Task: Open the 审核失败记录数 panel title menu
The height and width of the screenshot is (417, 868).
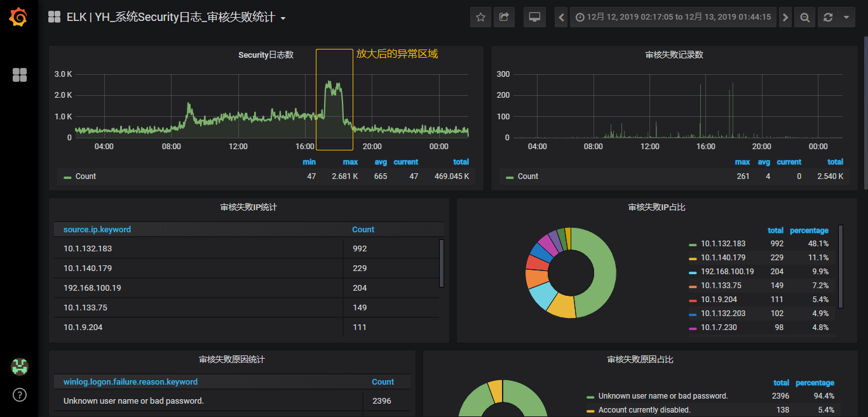Action: point(674,55)
